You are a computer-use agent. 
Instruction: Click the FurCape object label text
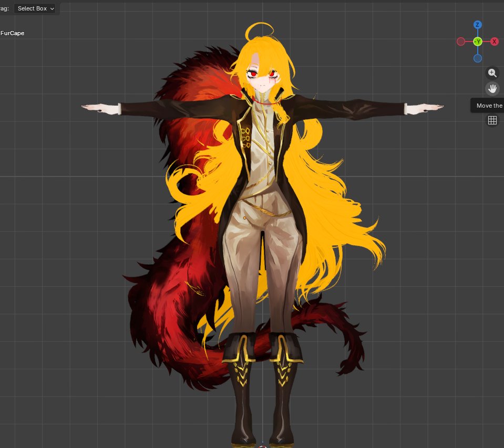12,33
